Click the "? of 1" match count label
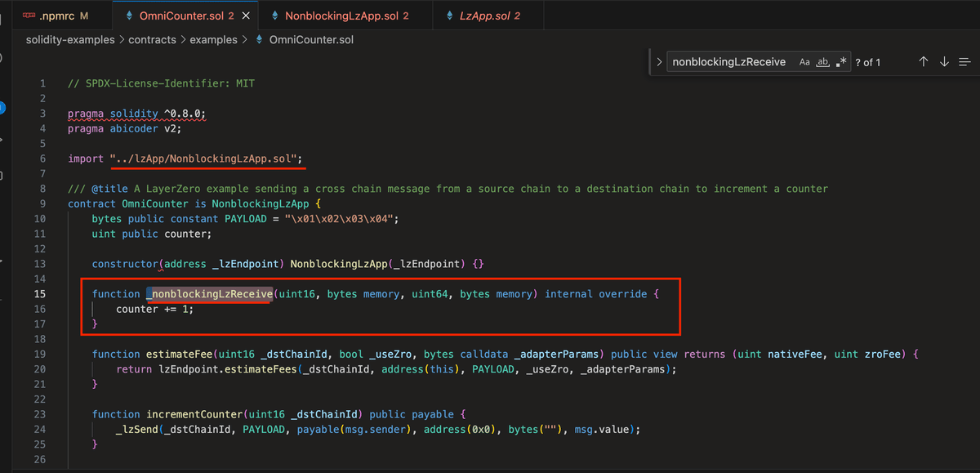 867,62
